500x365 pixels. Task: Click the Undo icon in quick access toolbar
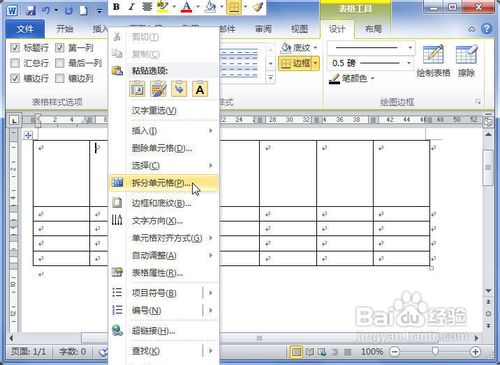coord(46,10)
